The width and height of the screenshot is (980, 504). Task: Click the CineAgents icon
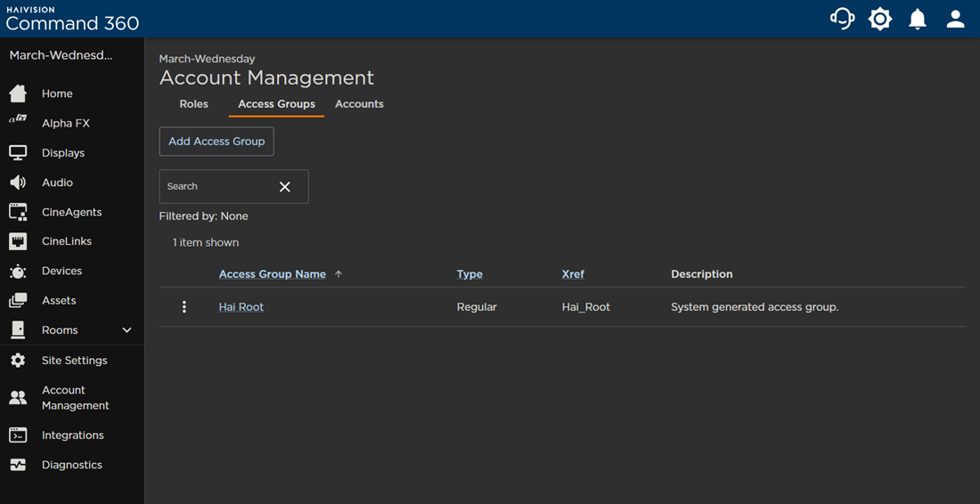pyautogui.click(x=18, y=212)
